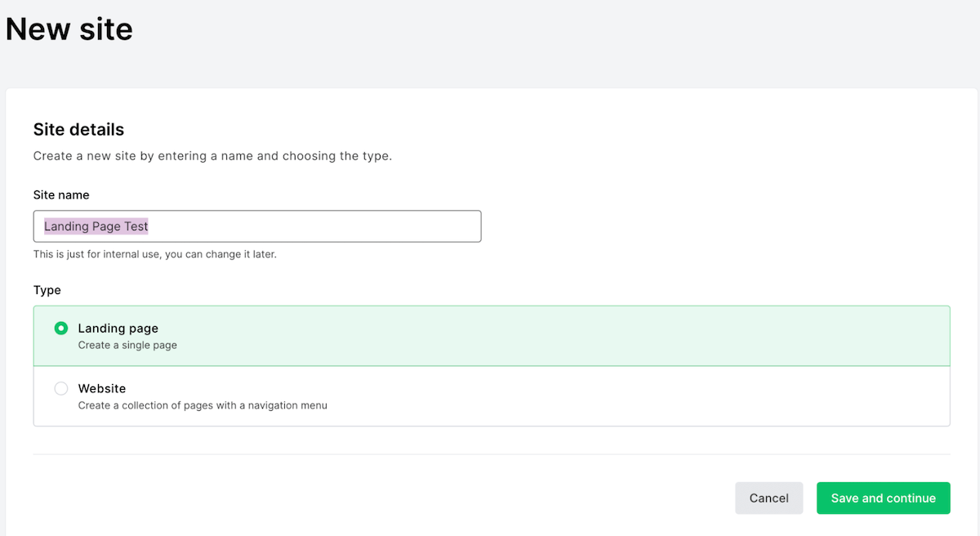
Task: Click the description under Website option
Action: [x=203, y=405]
